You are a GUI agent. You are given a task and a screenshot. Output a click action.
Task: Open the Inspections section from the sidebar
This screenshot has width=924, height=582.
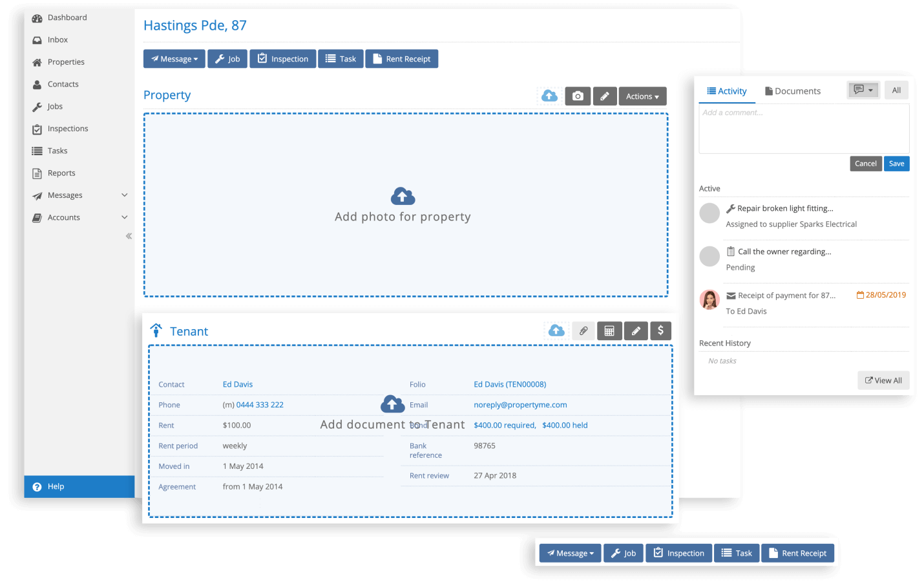coord(68,128)
